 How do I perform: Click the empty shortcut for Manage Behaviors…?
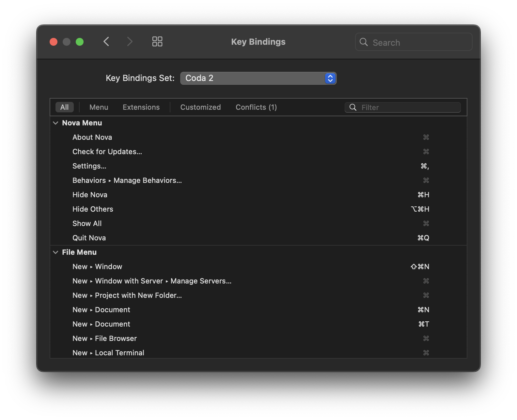coord(426,180)
